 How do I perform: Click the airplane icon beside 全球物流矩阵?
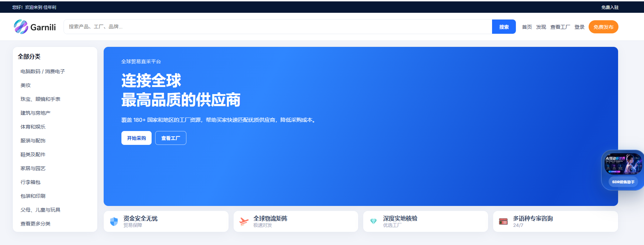[244, 222]
